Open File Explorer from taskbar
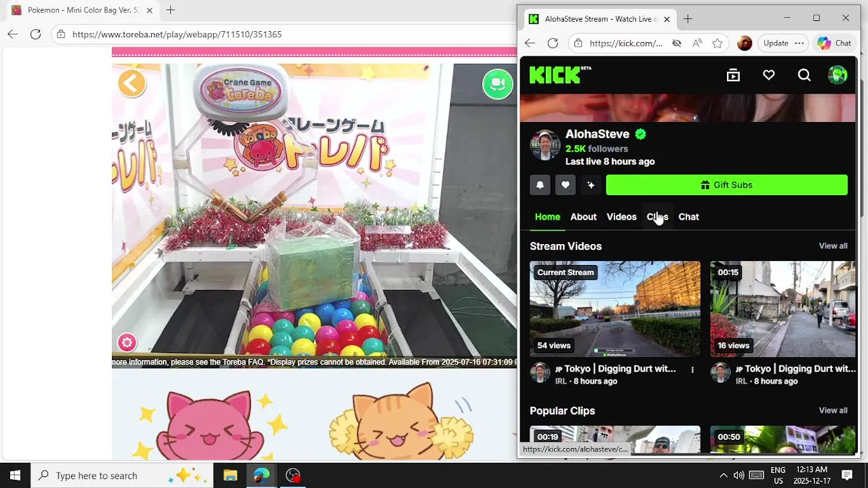 coord(230,475)
